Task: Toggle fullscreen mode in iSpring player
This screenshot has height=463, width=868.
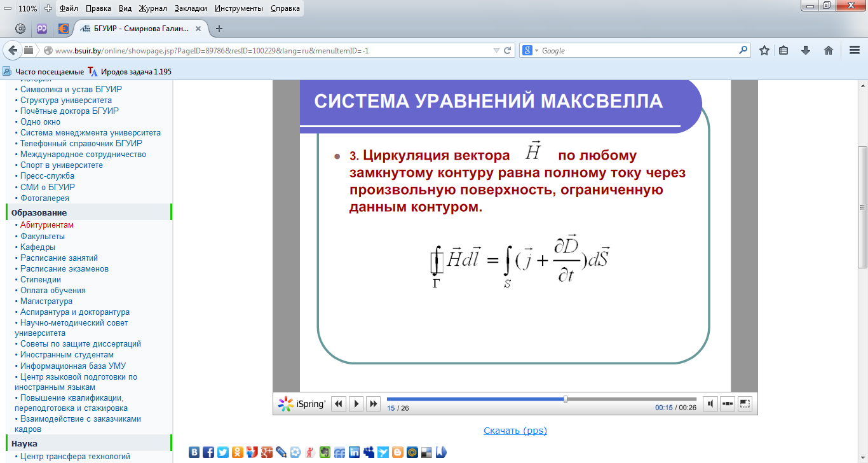Action: click(x=745, y=403)
